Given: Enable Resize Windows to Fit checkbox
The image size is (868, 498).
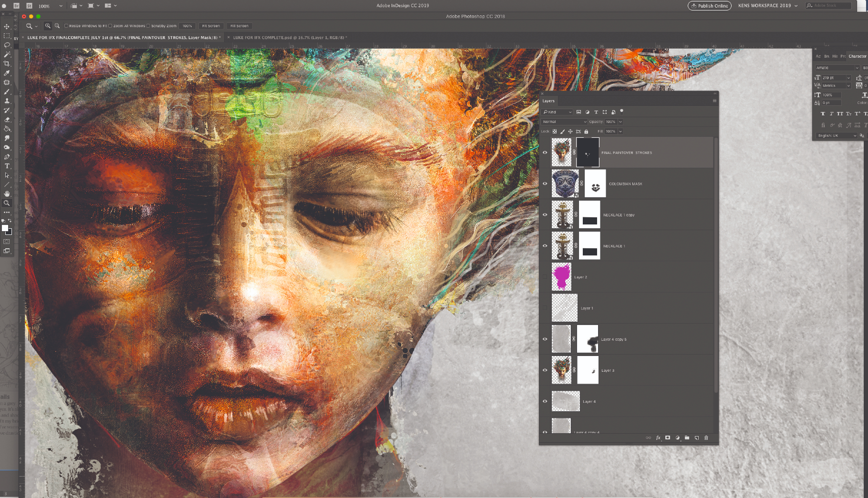Looking at the screenshot, I should click(x=66, y=26).
